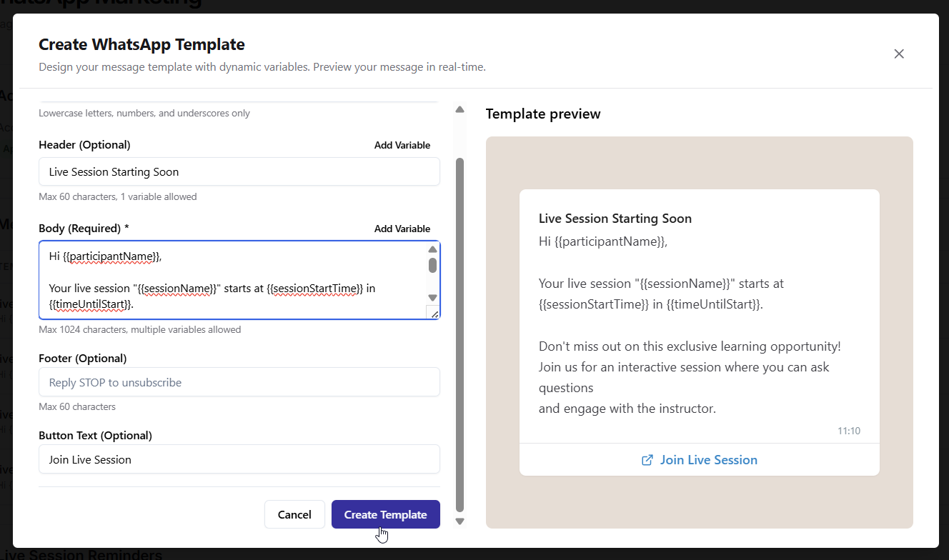949x560 pixels.
Task: Close the Create WhatsApp Template dialog
Action: [899, 54]
